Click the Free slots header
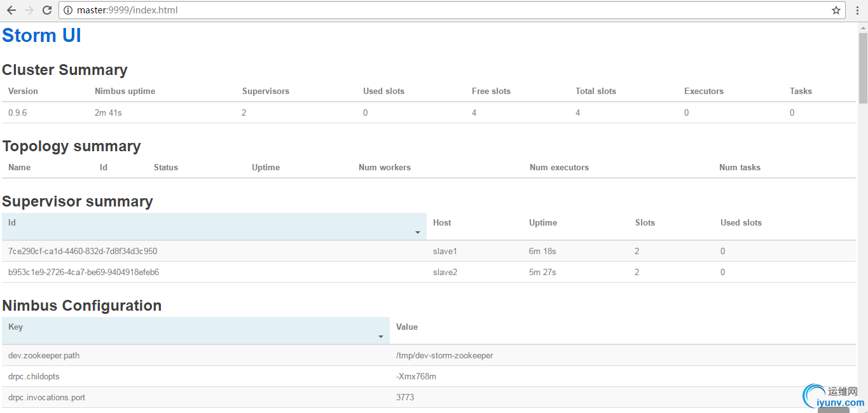The image size is (868, 413). (x=491, y=91)
